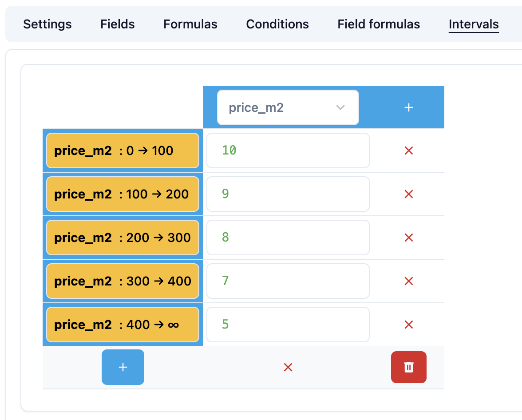Screen dimensions: 522x420
Task: Open the price_m2 dropdown
Action: coord(288,107)
